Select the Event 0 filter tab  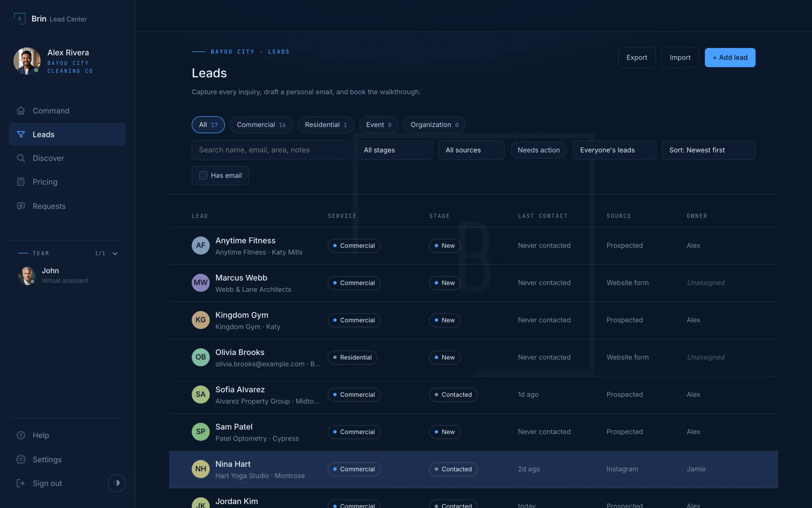click(379, 125)
